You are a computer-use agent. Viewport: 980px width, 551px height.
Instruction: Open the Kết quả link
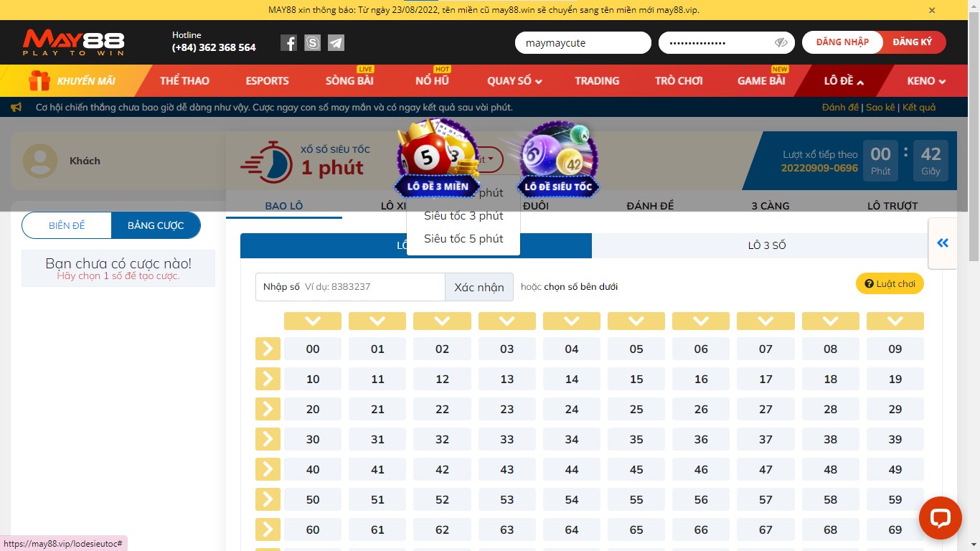coord(919,107)
